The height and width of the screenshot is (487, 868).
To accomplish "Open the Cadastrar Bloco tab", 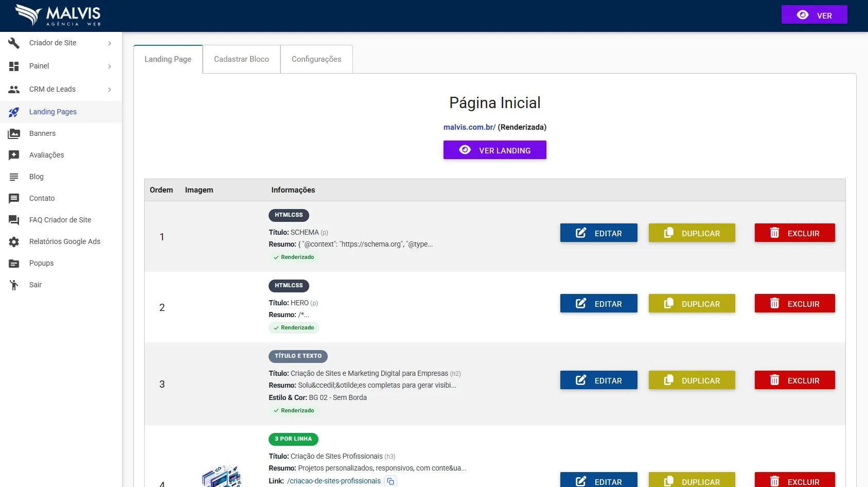I will coord(241,59).
